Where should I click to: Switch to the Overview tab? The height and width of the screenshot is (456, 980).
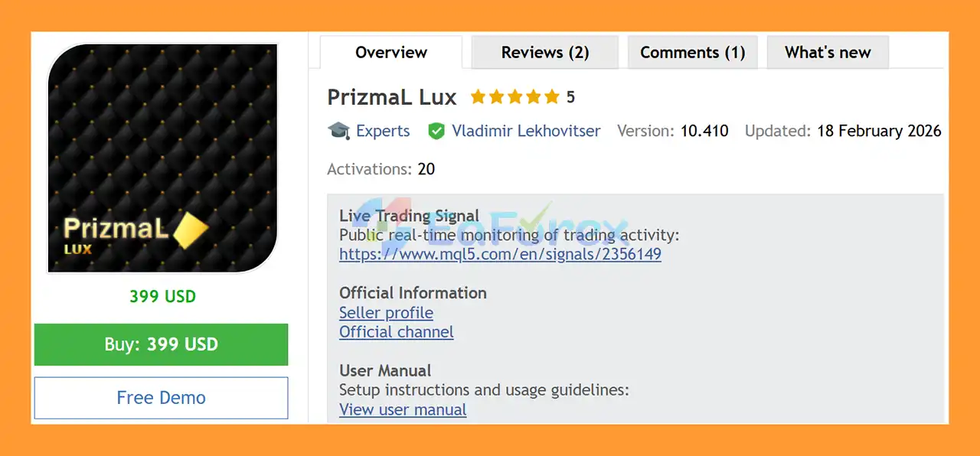[x=391, y=53]
